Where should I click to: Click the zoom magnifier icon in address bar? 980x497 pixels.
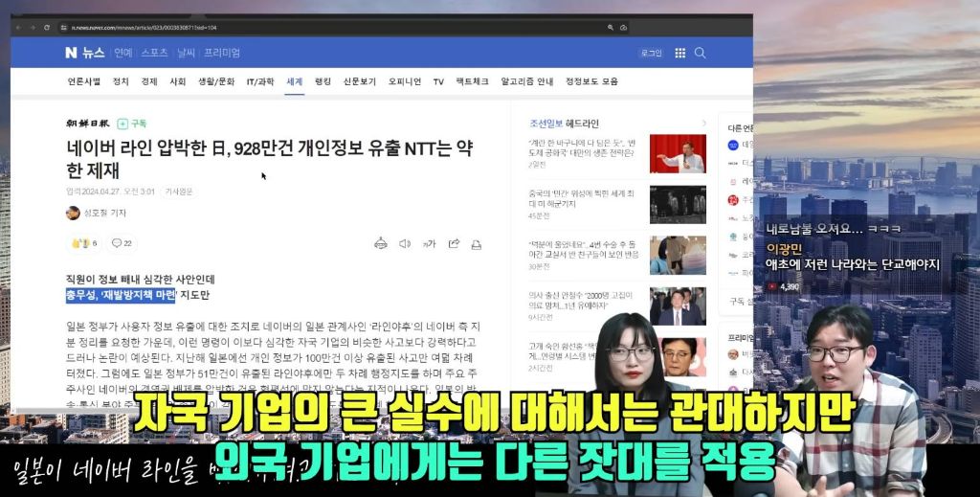pyautogui.click(x=611, y=28)
